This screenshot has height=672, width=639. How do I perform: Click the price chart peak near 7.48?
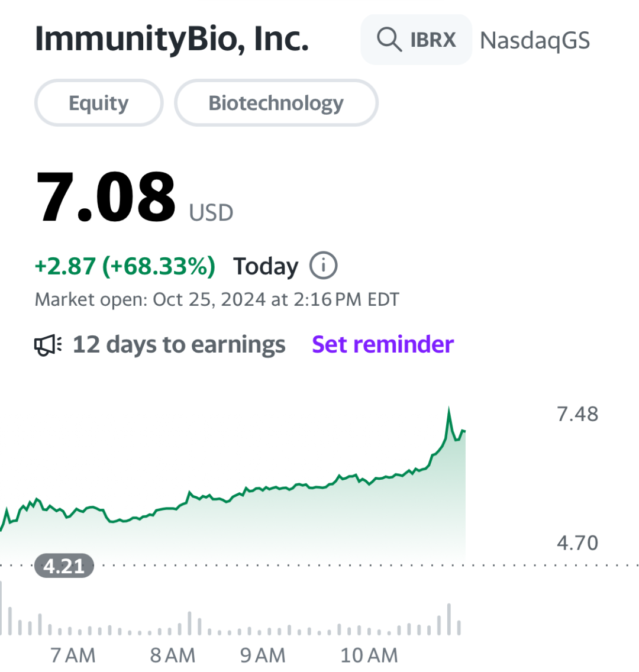tap(448, 409)
